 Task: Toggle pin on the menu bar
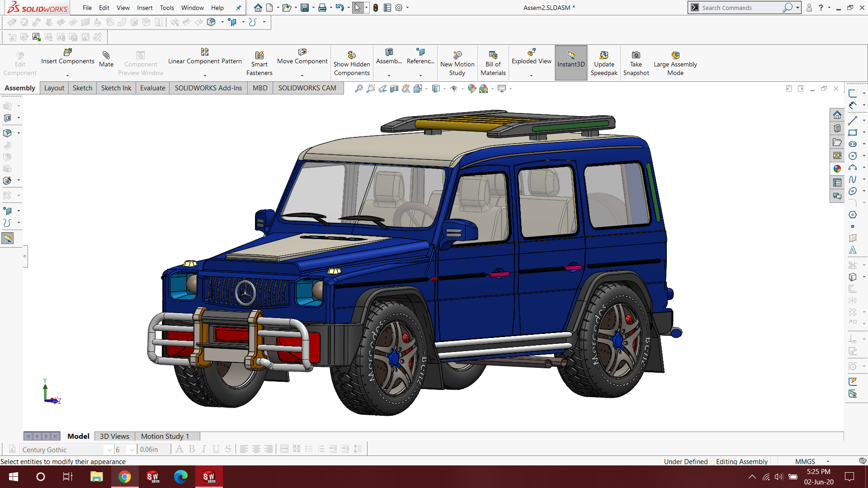click(238, 8)
